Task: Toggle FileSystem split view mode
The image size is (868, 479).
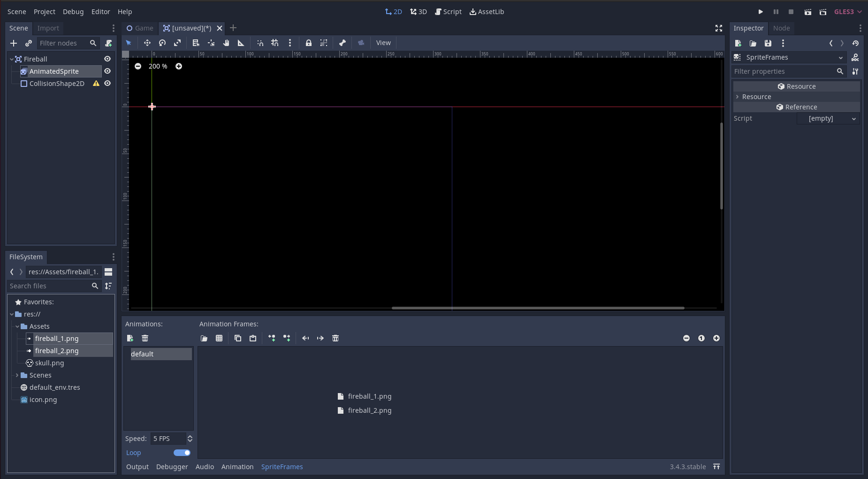Action: (x=108, y=272)
